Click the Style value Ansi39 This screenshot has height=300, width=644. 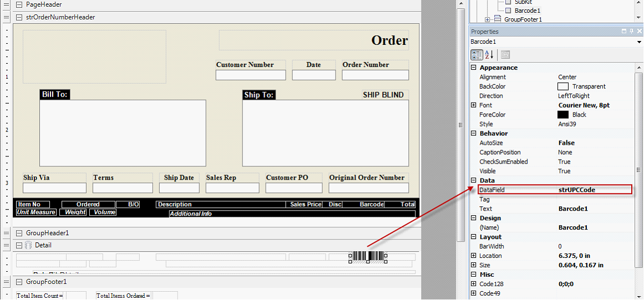[566, 124]
